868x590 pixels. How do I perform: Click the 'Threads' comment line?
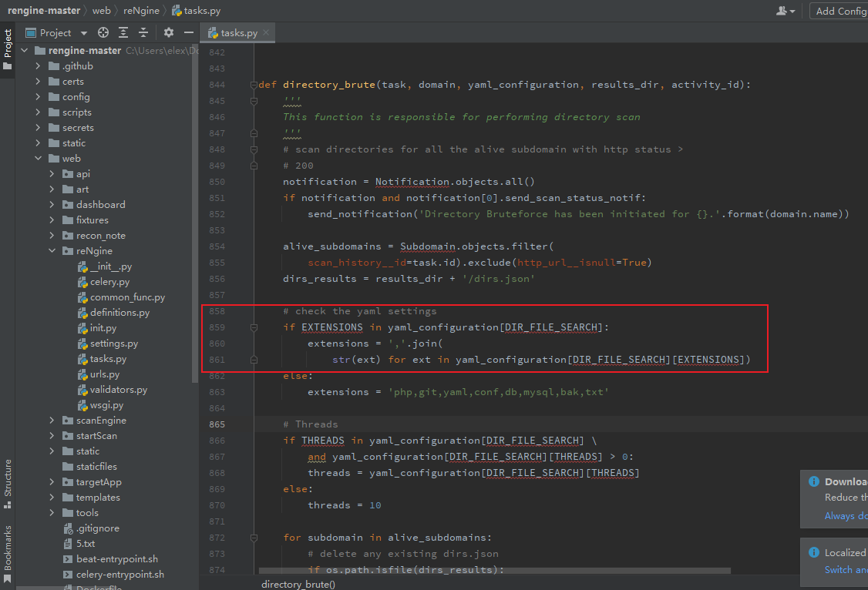coord(310,424)
